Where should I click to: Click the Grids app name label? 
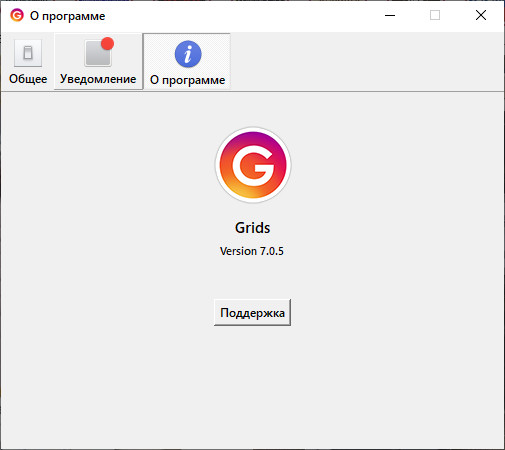(252, 228)
